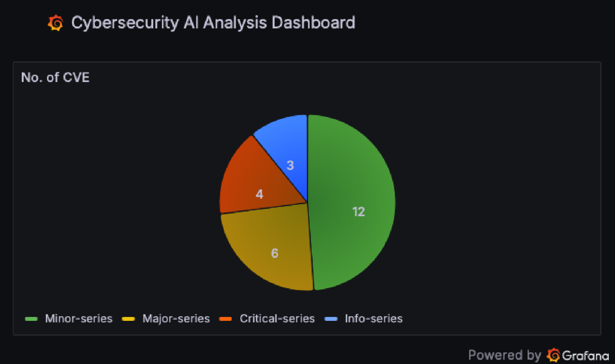Click the blue Info-series legend color swatch

tap(331, 319)
